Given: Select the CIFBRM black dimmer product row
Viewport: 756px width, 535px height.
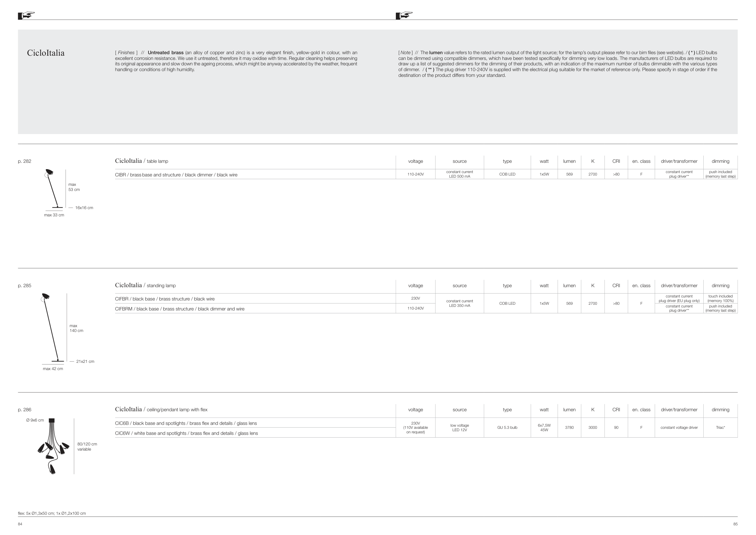Looking at the screenshot, I should tap(179, 309).
